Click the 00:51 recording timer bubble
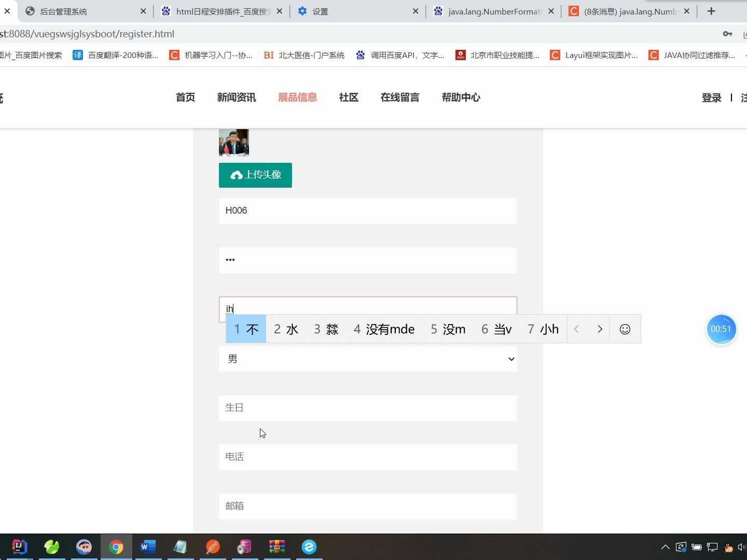Image resolution: width=747 pixels, height=560 pixels. pos(722,329)
